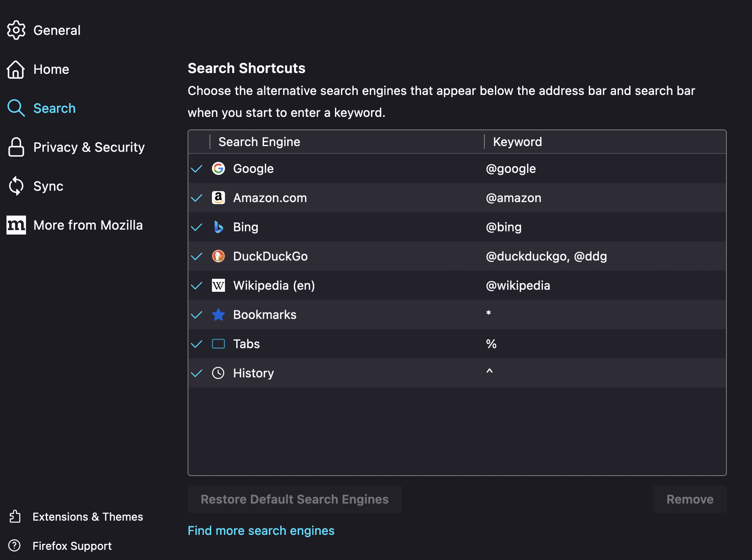The image size is (752, 560).
Task: Select the Tabs row icon
Action: [218, 344]
